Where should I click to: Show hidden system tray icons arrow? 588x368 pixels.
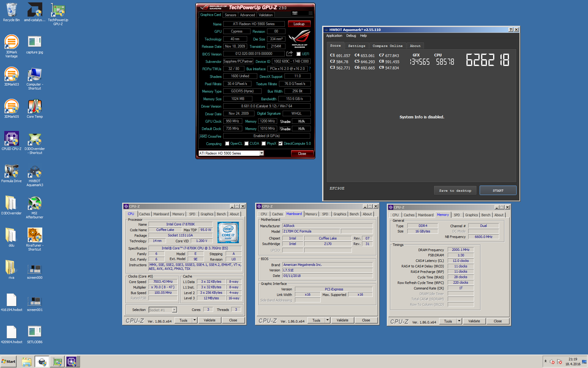pos(545,361)
